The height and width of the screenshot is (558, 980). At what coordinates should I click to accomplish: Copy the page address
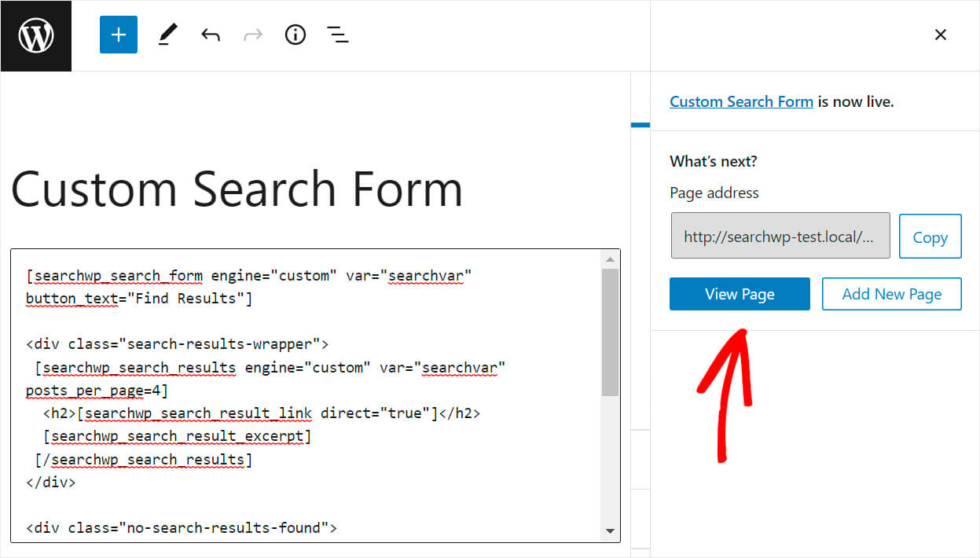pos(930,237)
